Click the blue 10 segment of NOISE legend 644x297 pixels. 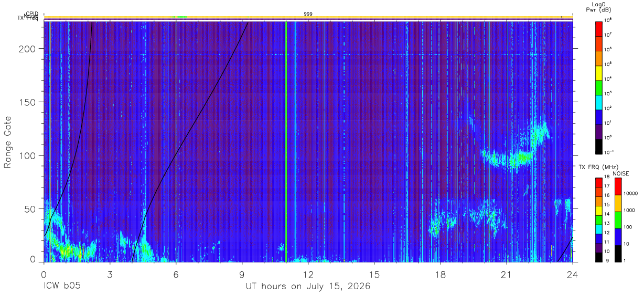point(617,237)
